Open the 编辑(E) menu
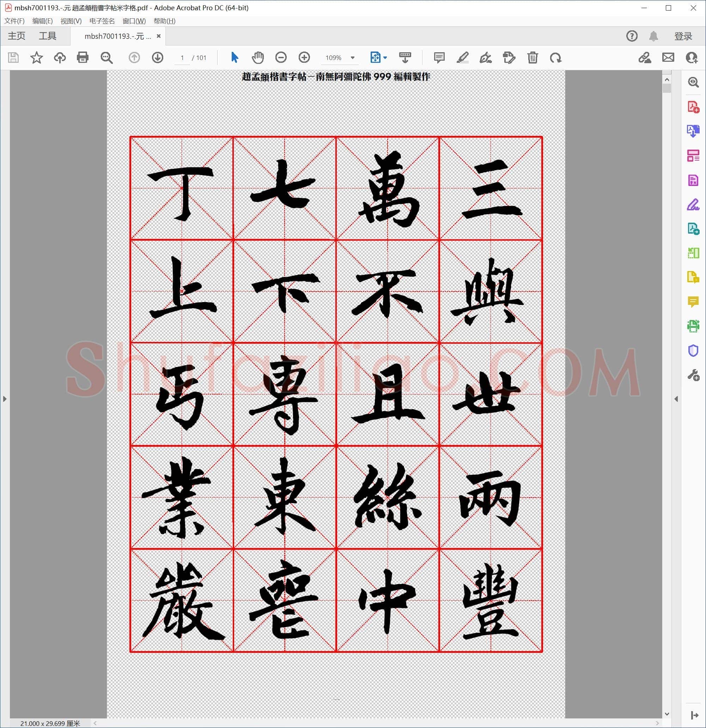 (42, 21)
